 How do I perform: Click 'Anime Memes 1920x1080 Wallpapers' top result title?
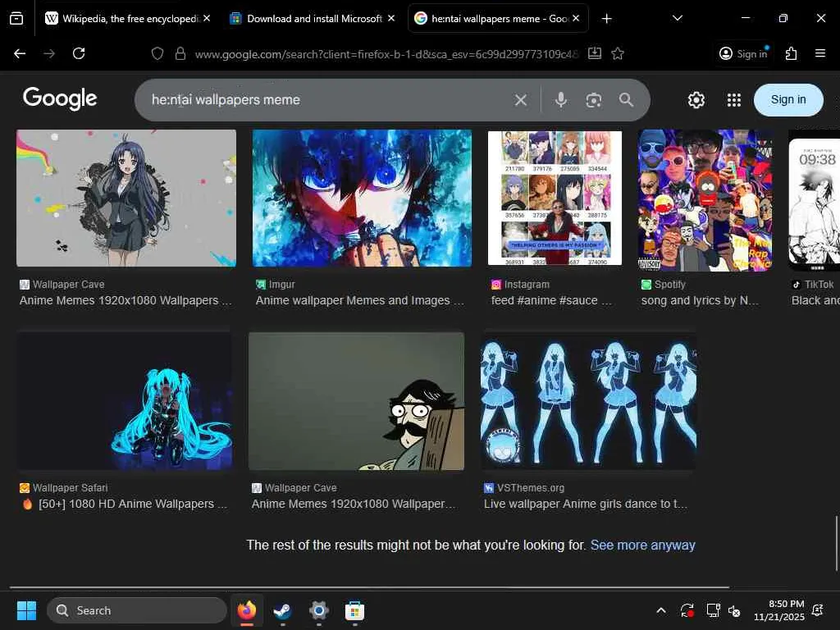coord(126,300)
